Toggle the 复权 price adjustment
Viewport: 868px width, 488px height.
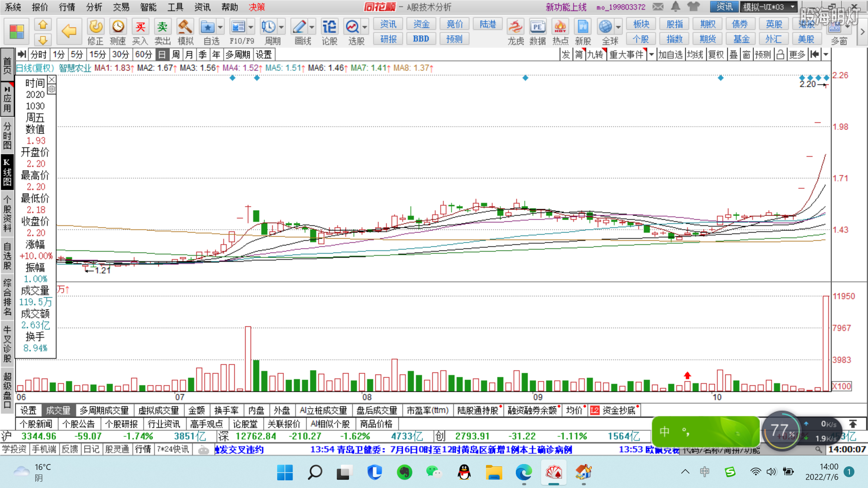(716, 55)
